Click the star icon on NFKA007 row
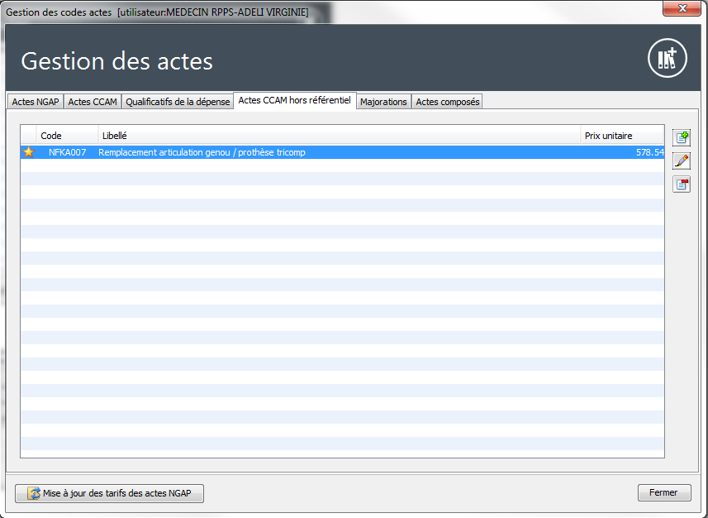The image size is (708, 518). (29, 152)
